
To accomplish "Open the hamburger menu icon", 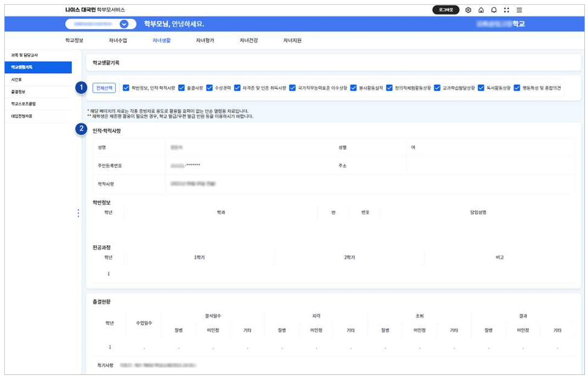I will pos(519,10).
